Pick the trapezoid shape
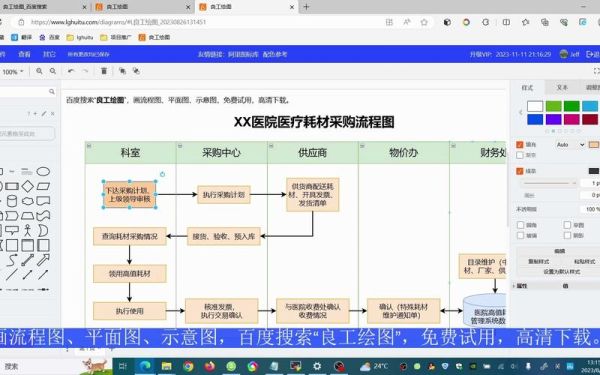 [x=28, y=216]
